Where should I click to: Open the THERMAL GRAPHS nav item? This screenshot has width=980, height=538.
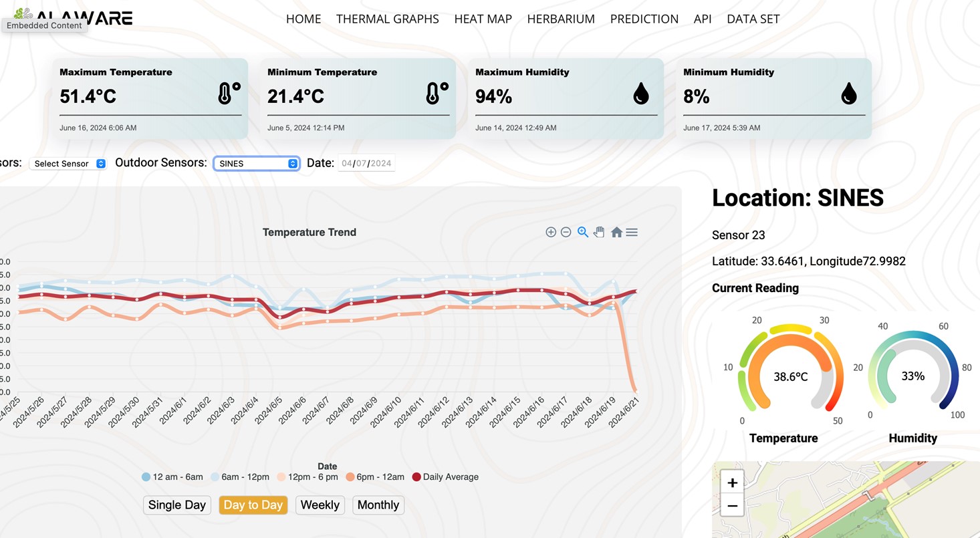point(388,19)
